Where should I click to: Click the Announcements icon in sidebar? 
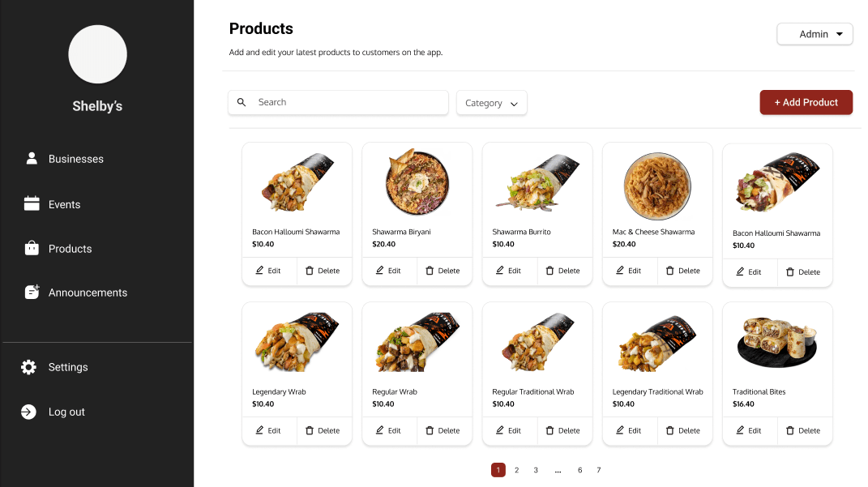click(32, 293)
